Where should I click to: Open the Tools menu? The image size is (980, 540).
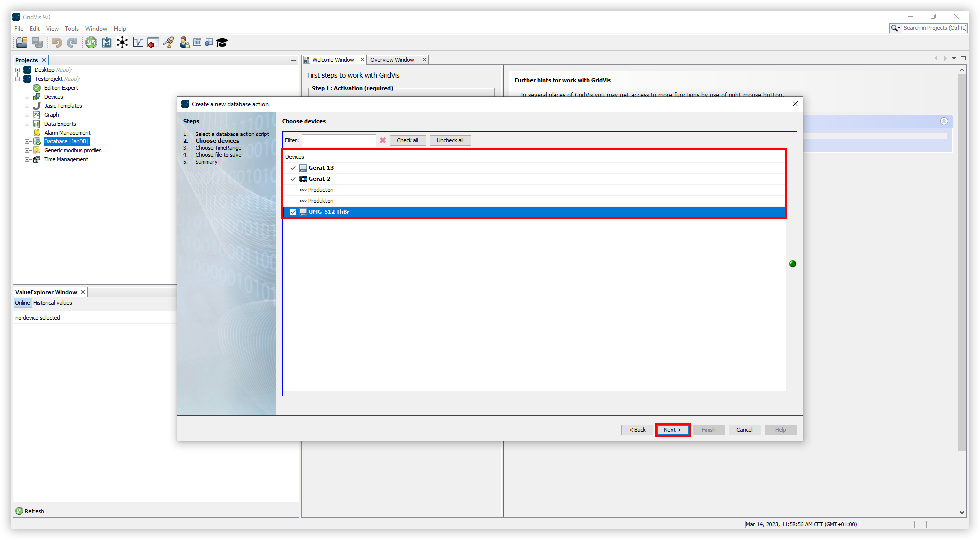click(72, 28)
